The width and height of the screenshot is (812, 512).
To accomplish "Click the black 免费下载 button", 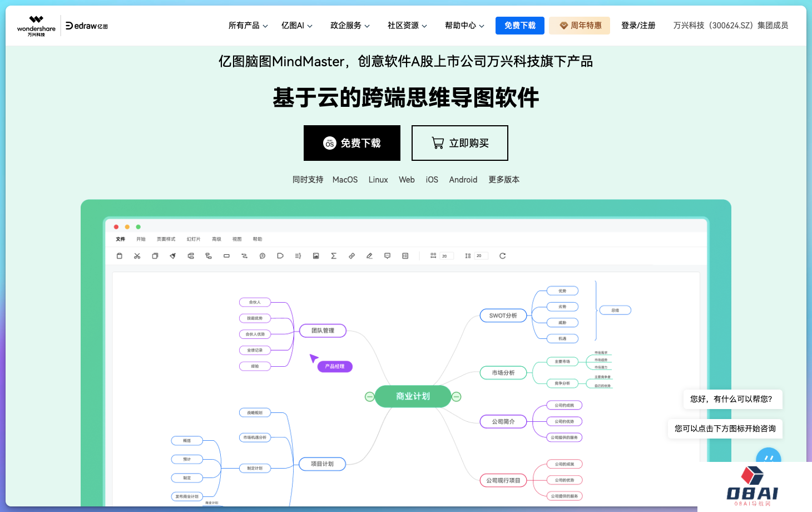I will (x=352, y=143).
